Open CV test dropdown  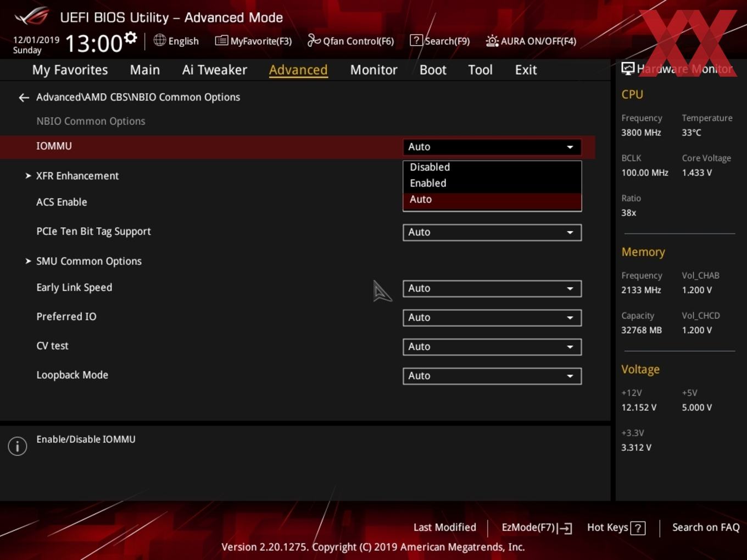click(492, 346)
